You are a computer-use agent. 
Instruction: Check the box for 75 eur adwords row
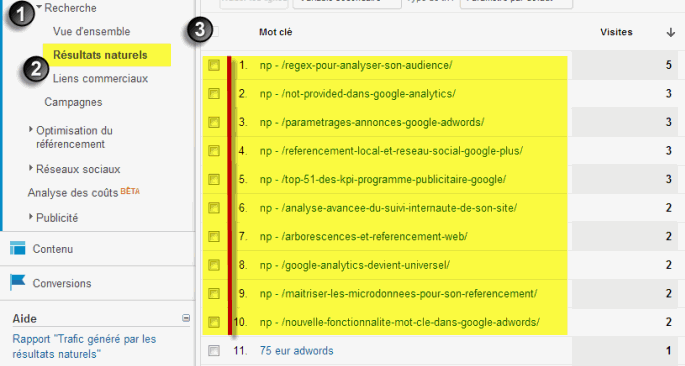pyautogui.click(x=214, y=351)
